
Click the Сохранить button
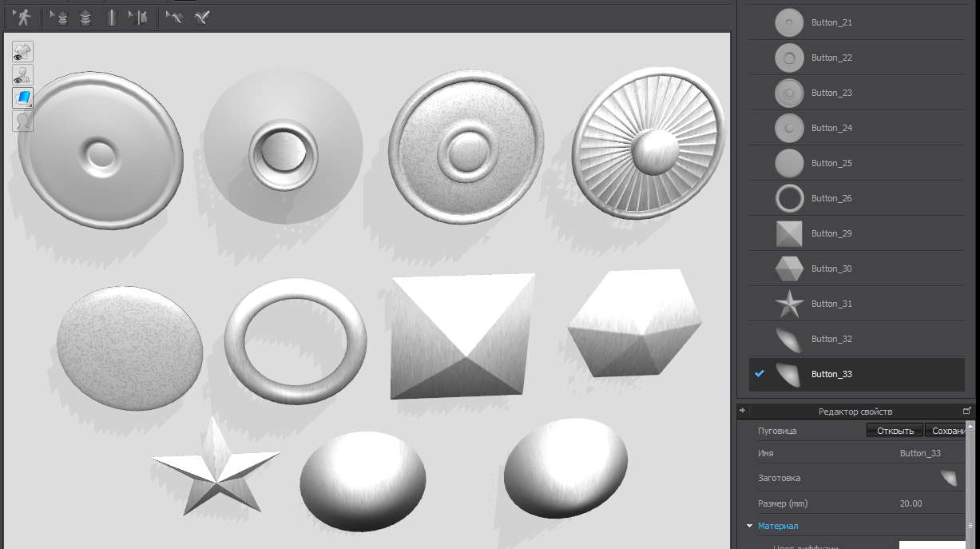tap(946, 431)
